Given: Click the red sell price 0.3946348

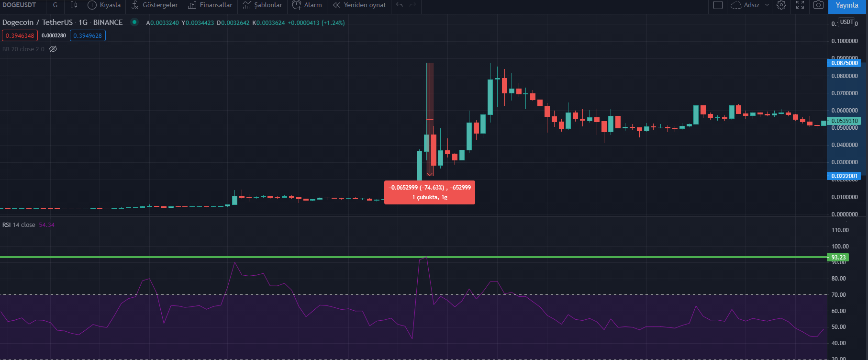Looking at the screenshot, I should point(20,35).
